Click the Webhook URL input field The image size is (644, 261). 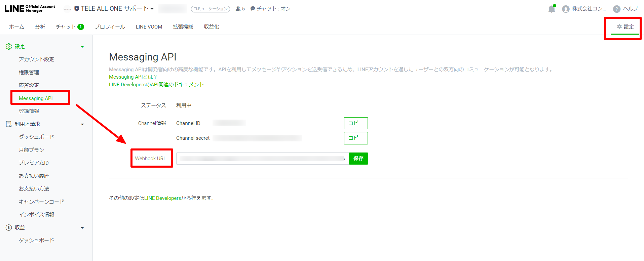pos(263,159)
